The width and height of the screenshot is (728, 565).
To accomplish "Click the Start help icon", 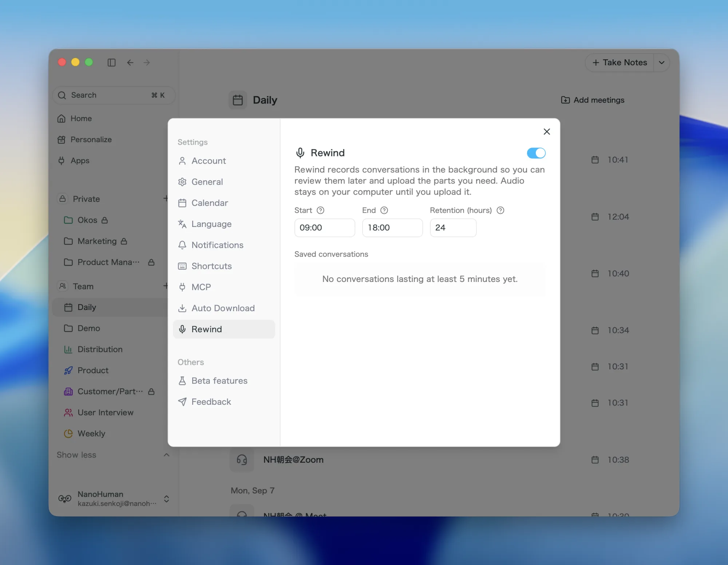I will 320,210.
